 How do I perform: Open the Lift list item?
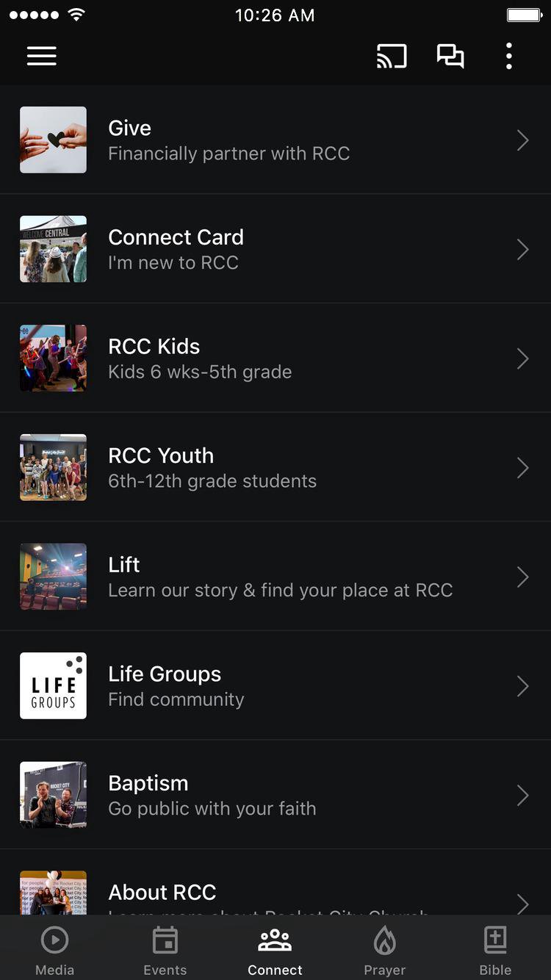275,577
